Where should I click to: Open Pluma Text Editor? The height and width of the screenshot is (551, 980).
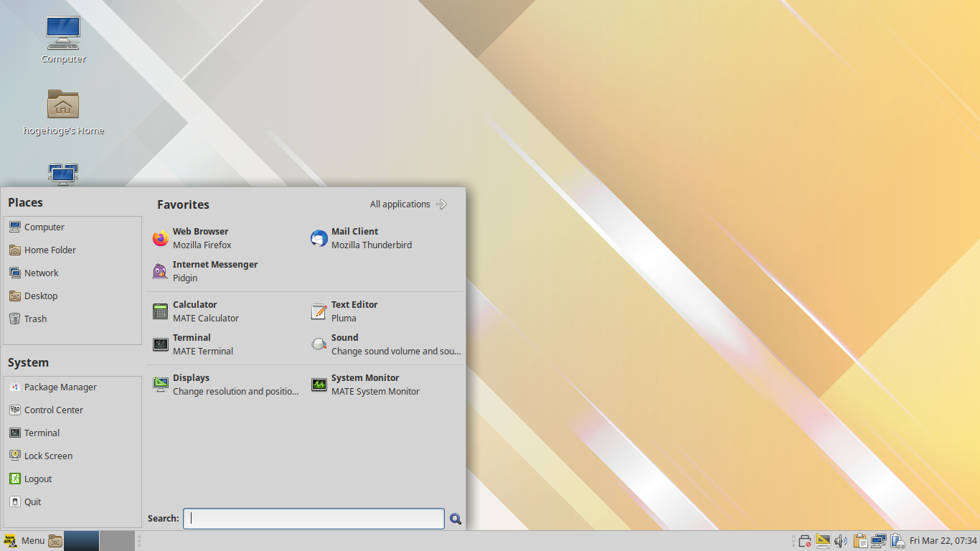tap(385, 311)
